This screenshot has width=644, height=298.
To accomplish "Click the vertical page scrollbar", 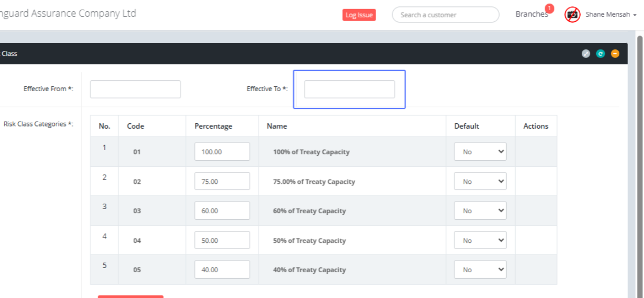I will coord(639,161).
